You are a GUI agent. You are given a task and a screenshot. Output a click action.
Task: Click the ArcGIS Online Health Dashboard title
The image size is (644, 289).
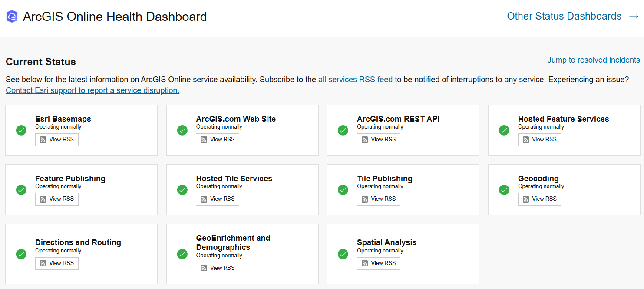click(115, 17)
